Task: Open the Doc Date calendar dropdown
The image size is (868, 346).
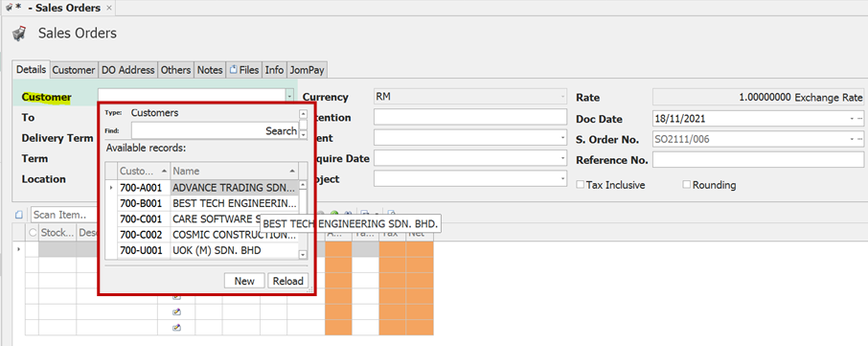Action: [x=852, y=119]
